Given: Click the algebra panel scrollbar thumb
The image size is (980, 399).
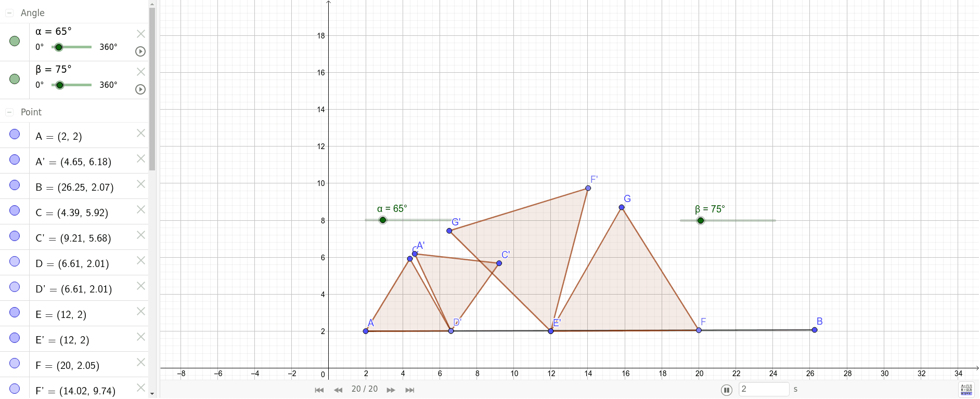Looking at the screenshot, I should [152, 89].
